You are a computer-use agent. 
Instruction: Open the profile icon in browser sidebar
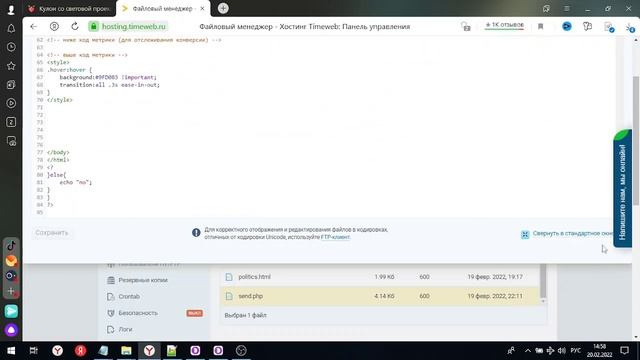tap(11, 9)
